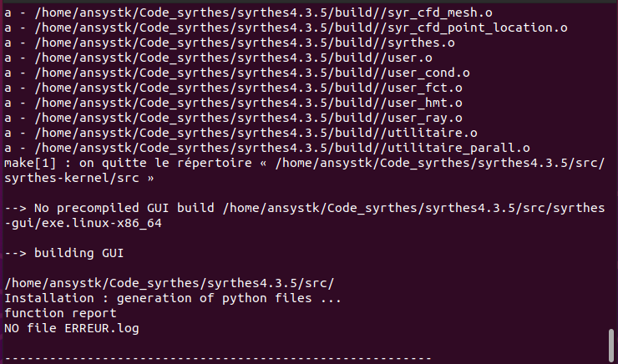
Task: Click the 'NO file ERREUR.log' message
Action: pos(71,328)
